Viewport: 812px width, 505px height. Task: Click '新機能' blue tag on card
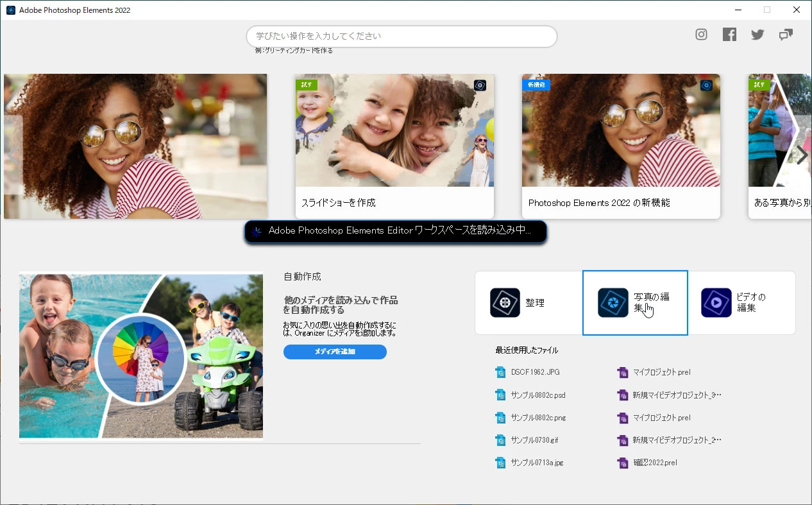pyautogui.click(x=536, y=85)
